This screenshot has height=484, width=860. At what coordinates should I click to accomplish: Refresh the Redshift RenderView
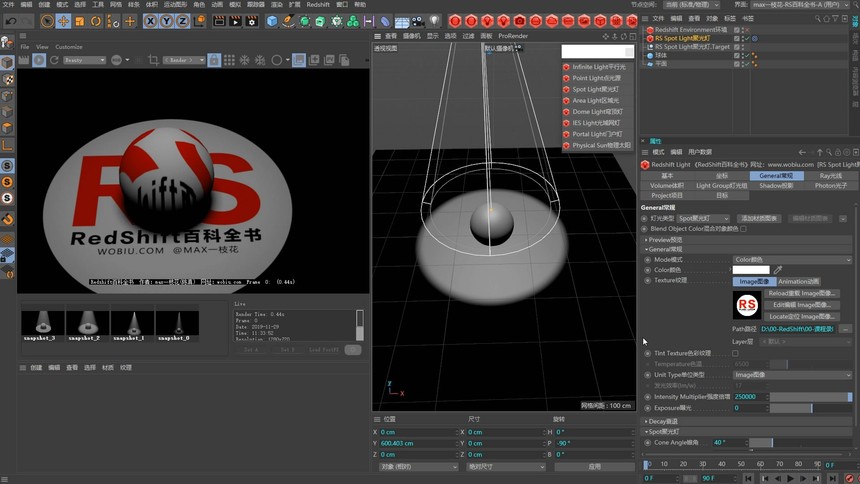54,60
